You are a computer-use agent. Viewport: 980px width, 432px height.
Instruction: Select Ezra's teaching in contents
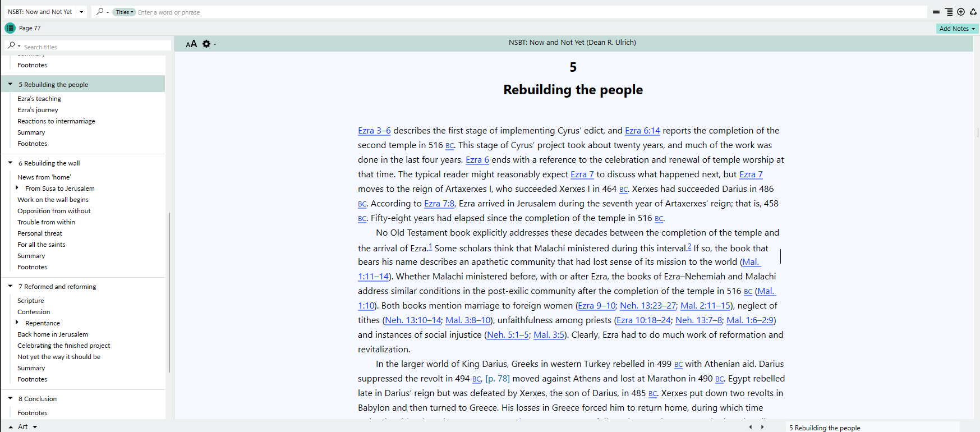39,99
